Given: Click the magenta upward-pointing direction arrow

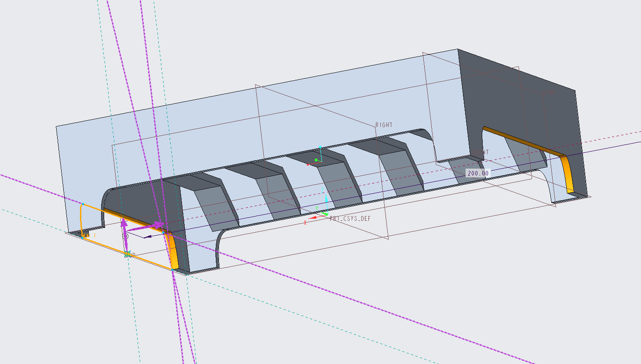Looking at the screenshot, I should (124, 225).
